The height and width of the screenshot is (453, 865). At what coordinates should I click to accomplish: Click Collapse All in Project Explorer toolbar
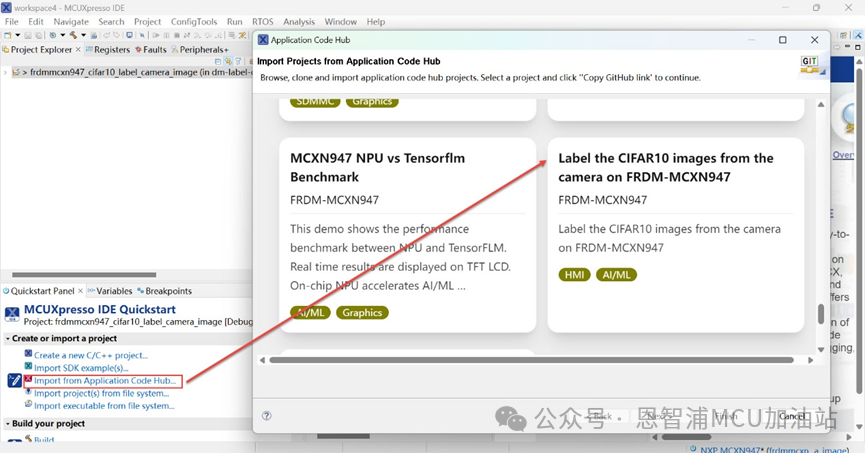click(218, 61)
